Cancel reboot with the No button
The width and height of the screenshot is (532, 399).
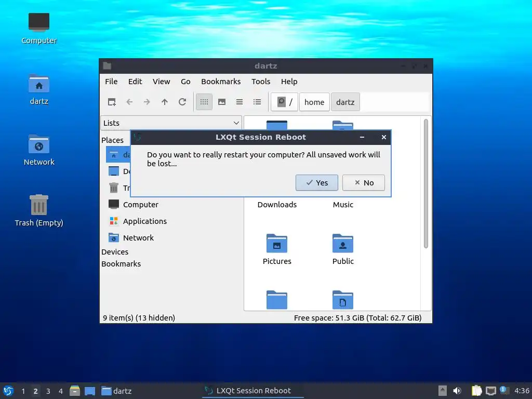pos(363,182)
